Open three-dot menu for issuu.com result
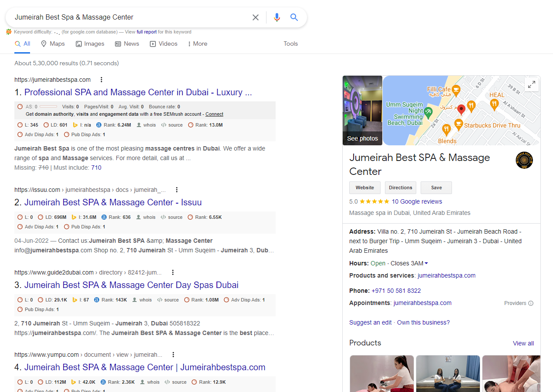 tap(177, 190)
